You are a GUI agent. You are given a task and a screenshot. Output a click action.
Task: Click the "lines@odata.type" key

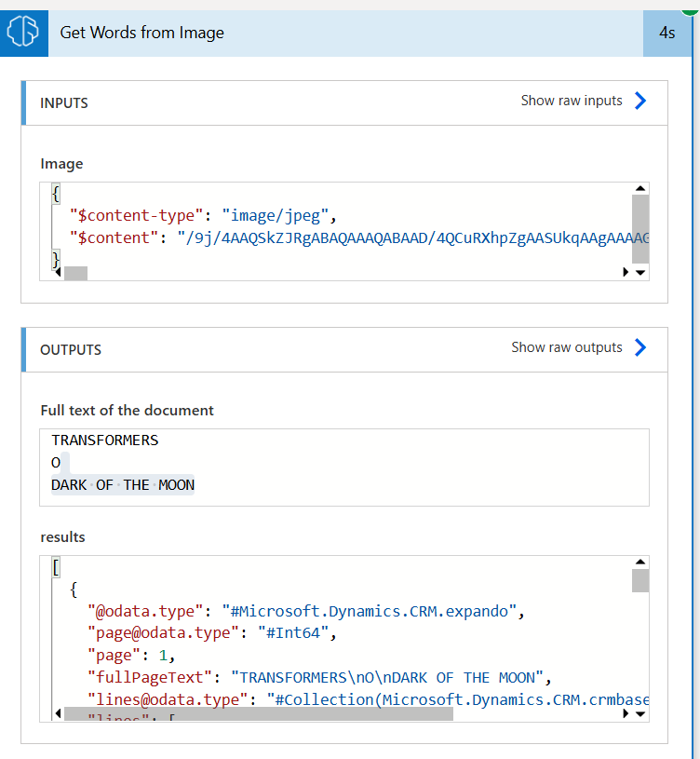(x=168, y=700)
